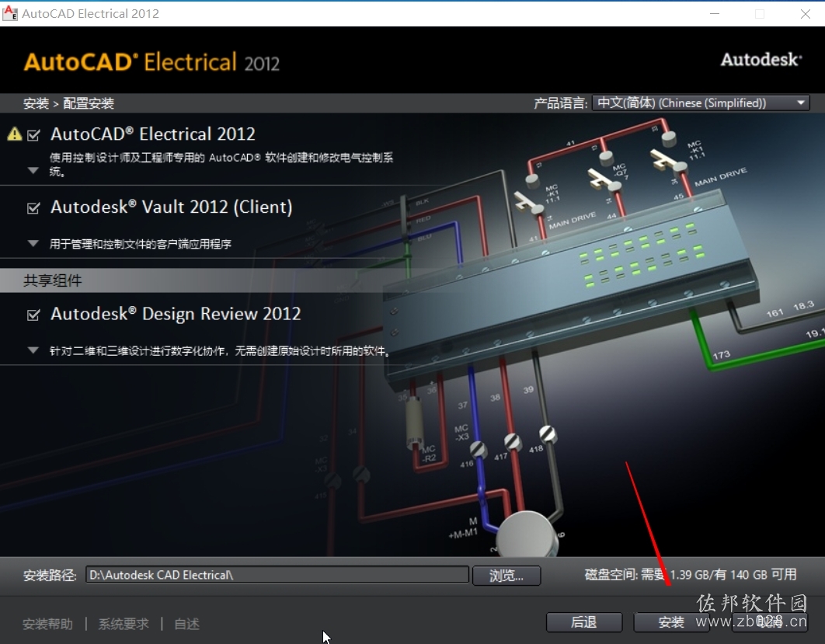Image resolution: width=825 pixels, height=644 pixels.
Task: Open the 安装帮助 link
Action: 48,624
